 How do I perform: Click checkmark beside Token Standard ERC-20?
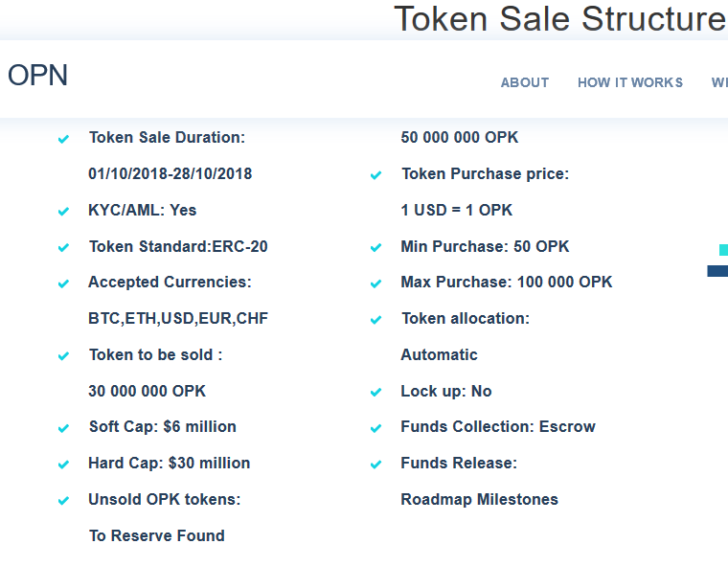pyautogui.click(x=64, y=248)
